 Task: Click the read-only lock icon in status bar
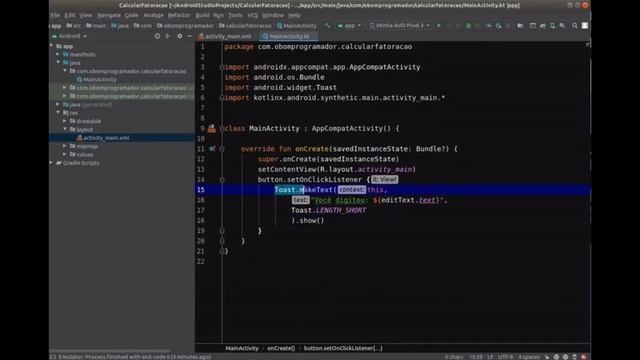point(547,357)
